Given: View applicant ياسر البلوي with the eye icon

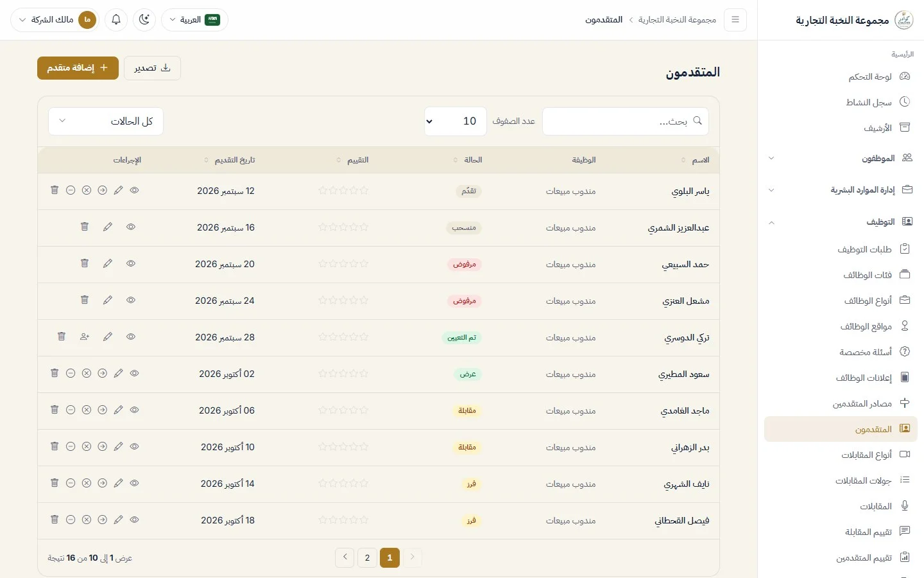Looking at the screenshot, I should 134,190.
